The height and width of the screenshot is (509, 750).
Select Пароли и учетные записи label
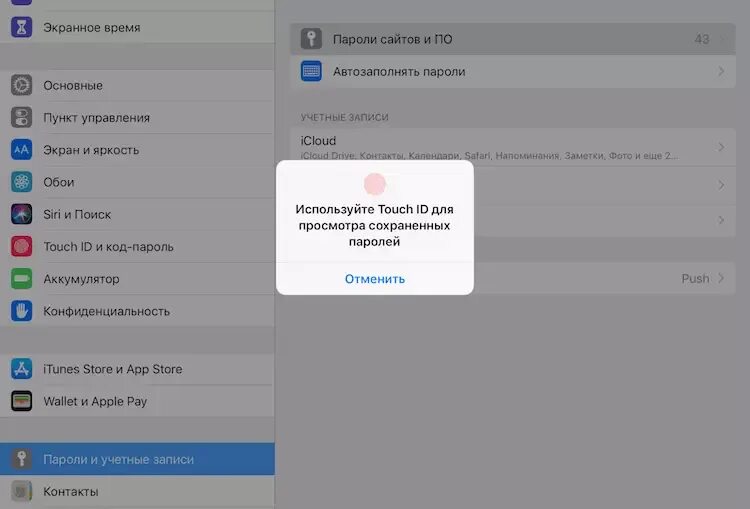118,459
